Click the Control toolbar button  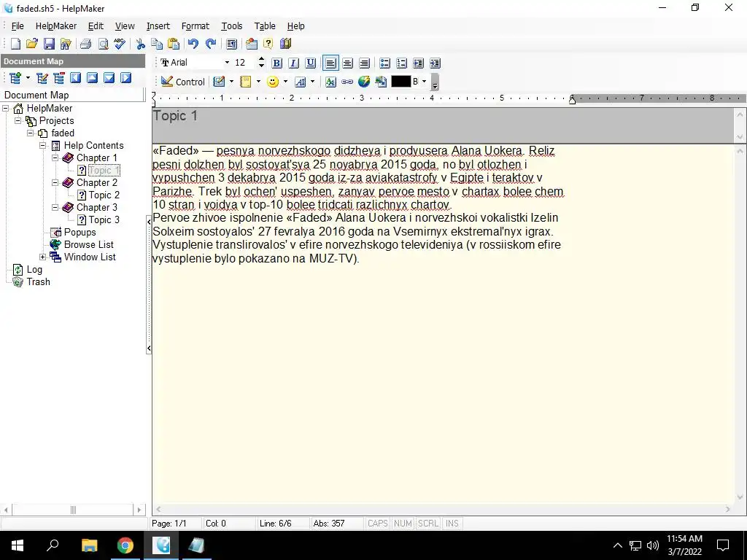[x=183, y=82]
